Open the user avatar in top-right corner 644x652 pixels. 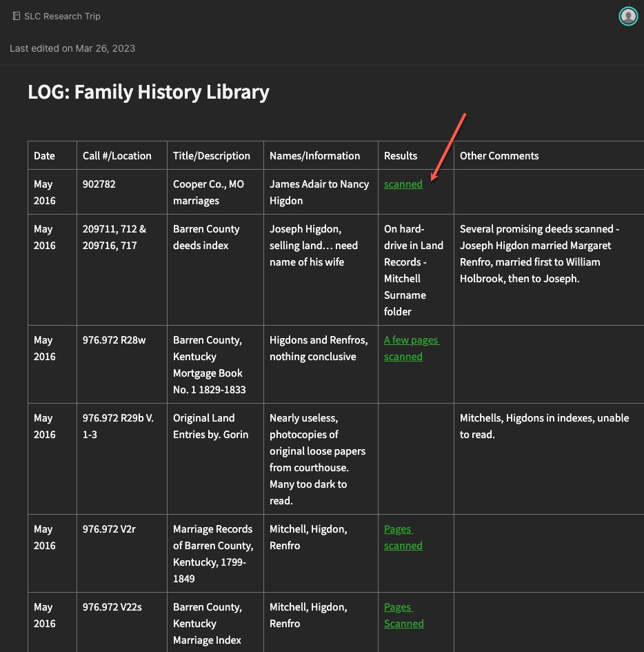(x=627, y=16)
